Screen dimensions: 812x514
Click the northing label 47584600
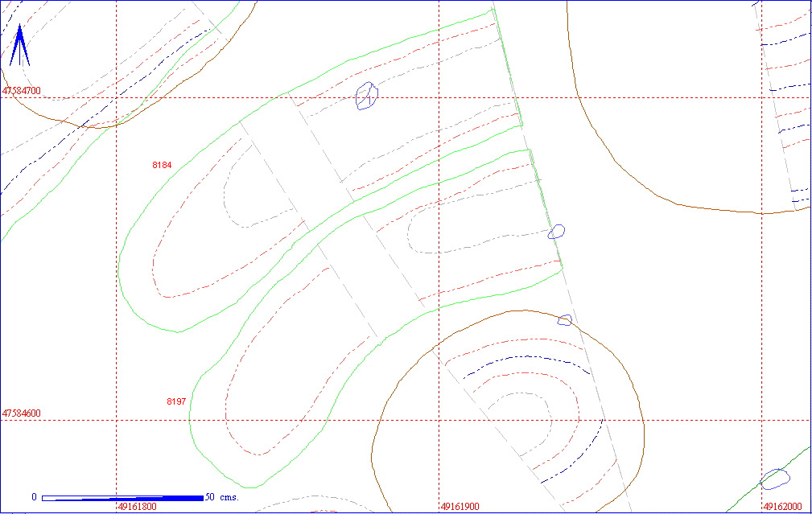[x=21, y=413]
